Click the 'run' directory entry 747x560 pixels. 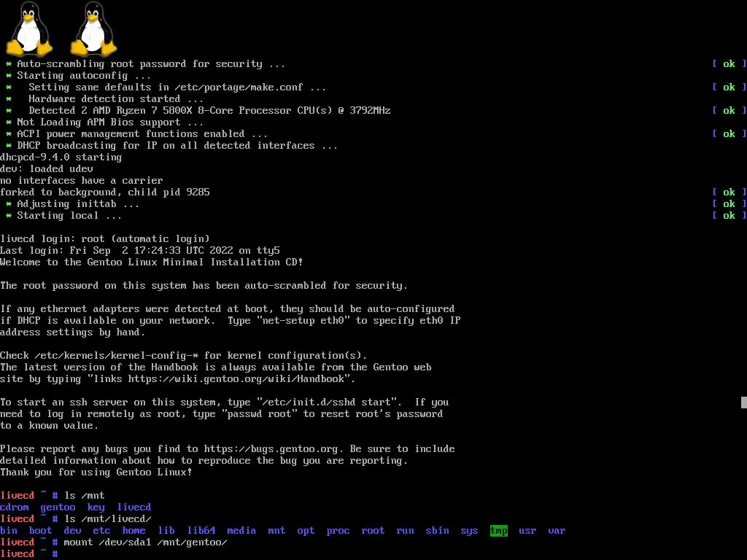[x=405, y=531]
